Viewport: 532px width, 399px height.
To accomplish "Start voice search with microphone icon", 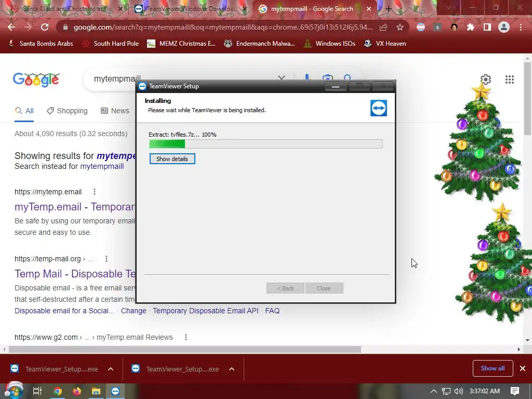I will tap(307, 77).
